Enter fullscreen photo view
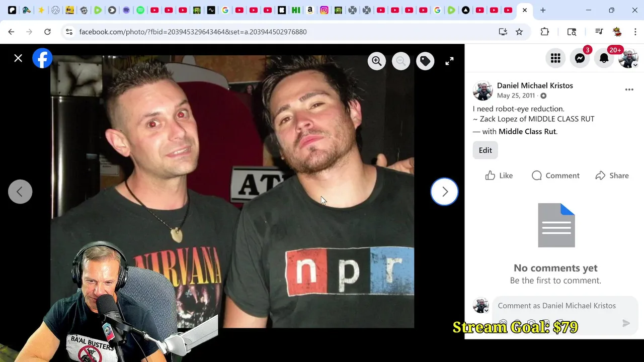The width and height of the screenshot is (644, 362). click(x=449, y=61)
